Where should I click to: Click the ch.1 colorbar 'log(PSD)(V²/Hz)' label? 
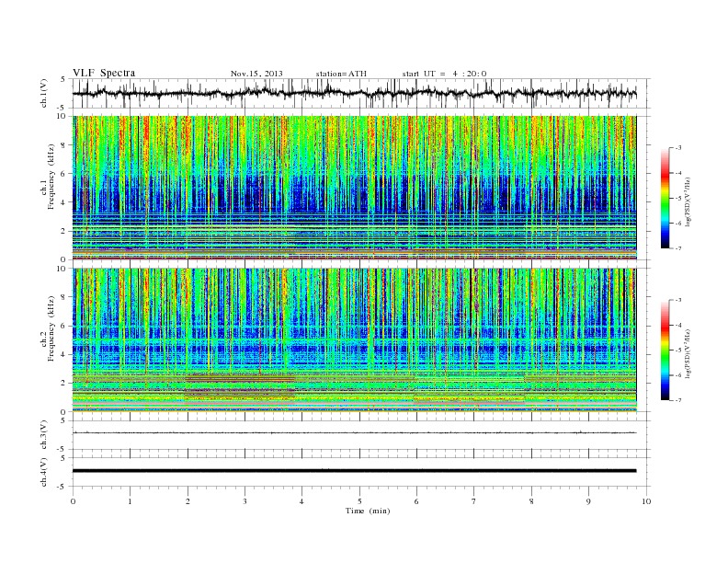click(x=688, y=200)
